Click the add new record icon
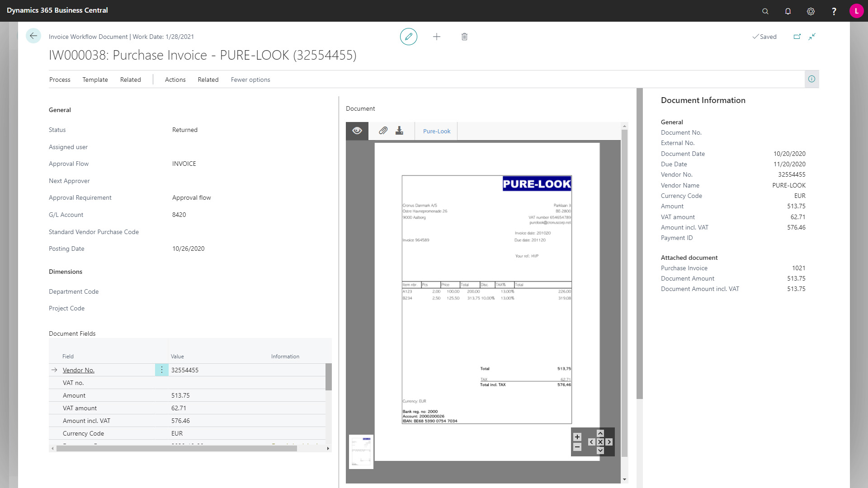The width and height of the screenshot is (868, 488). tap(436, 36)
